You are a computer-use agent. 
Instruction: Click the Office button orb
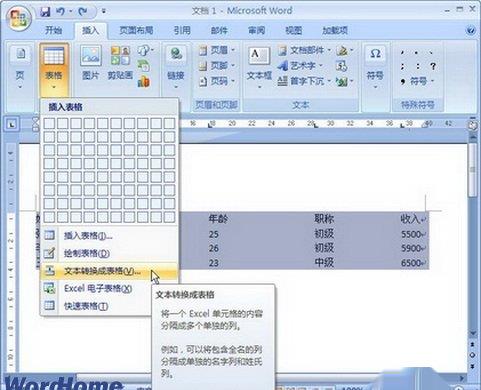click(19, 18)
